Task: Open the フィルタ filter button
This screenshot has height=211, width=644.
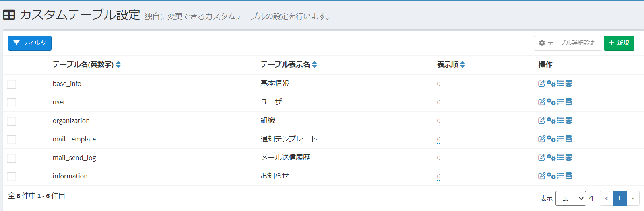Action: tap(30, 43)
